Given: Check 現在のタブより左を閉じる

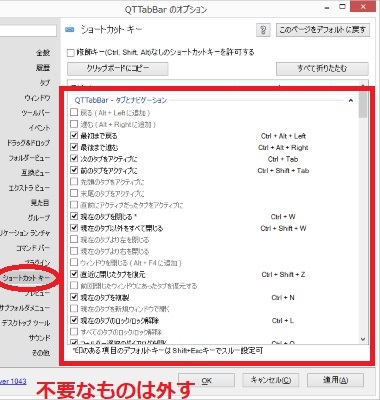Looking at the screenshot, I should (74, 239).
